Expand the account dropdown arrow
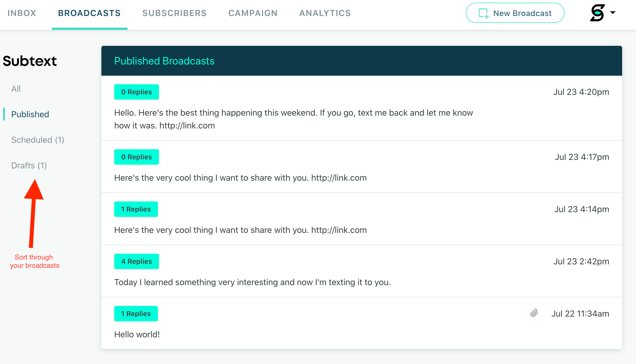This screenshot has width=636, height=364. tap(613, 13)
